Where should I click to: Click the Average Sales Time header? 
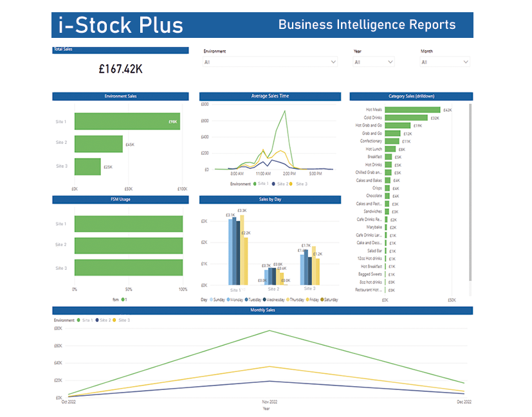coord(270,96)
